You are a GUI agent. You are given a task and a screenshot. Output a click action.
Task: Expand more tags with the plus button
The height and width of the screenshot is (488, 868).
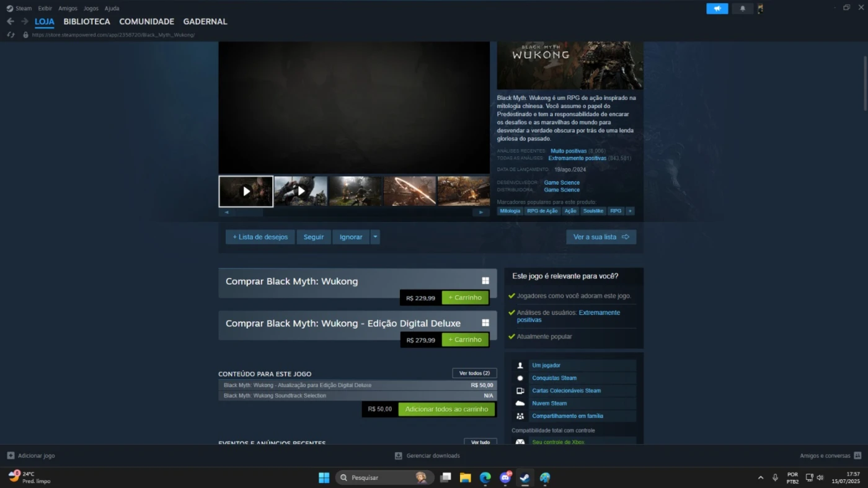(x=630, y=211)
